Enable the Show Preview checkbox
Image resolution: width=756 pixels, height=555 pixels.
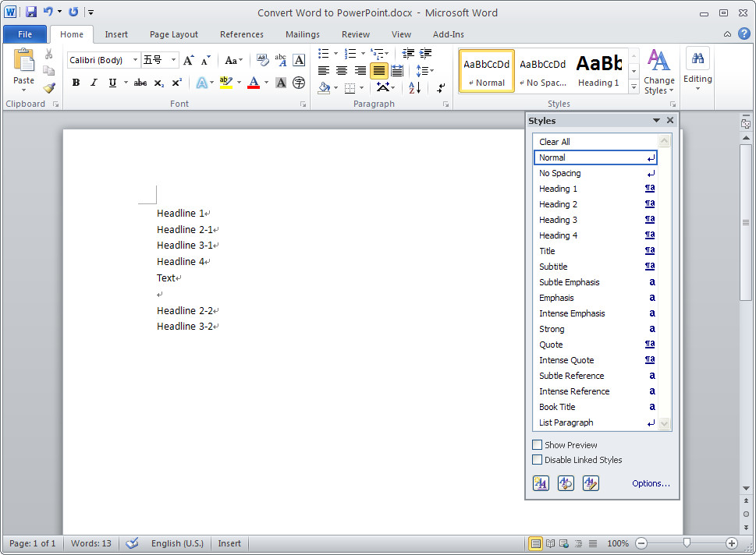point(537,444)
